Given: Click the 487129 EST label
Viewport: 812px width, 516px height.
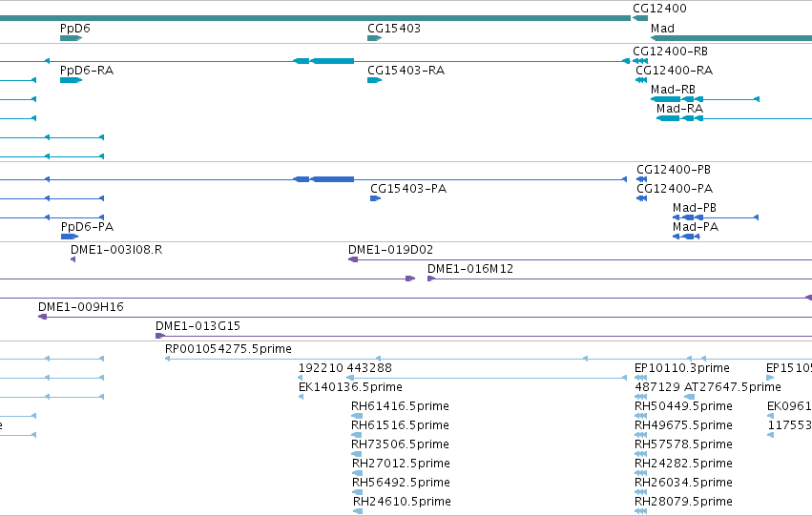Looking at the screenshot, I should tap(657, 387).
